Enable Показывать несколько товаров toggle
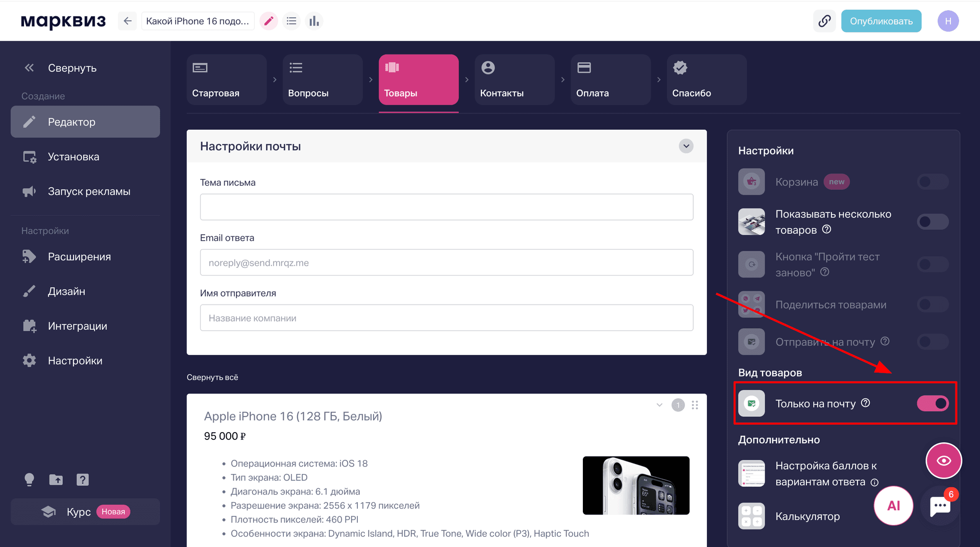980x547 pixels. (x=933, y=221)
